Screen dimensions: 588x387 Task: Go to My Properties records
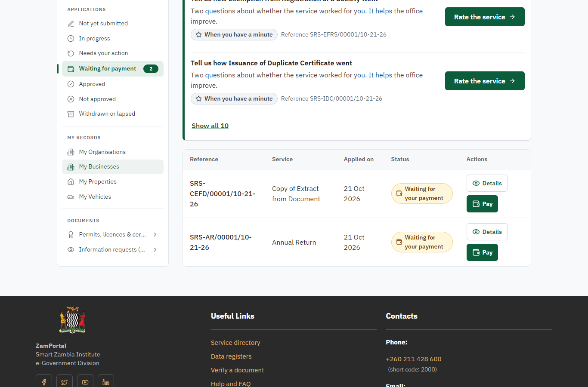[x=113, y=182]
